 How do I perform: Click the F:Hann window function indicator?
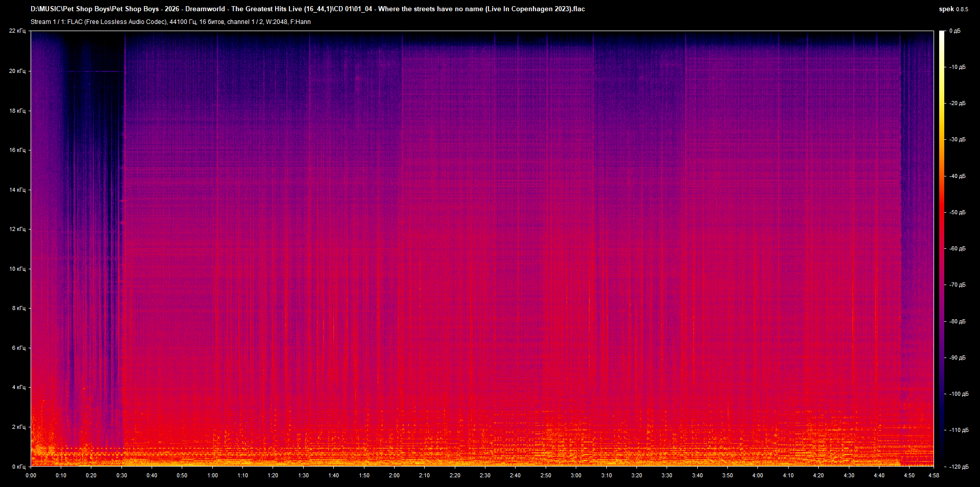[301, 22]
